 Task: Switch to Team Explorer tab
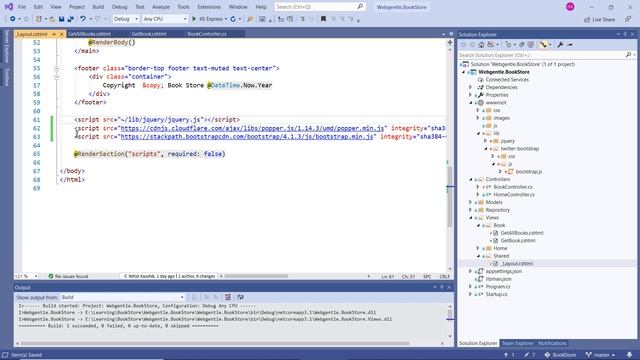518,343
